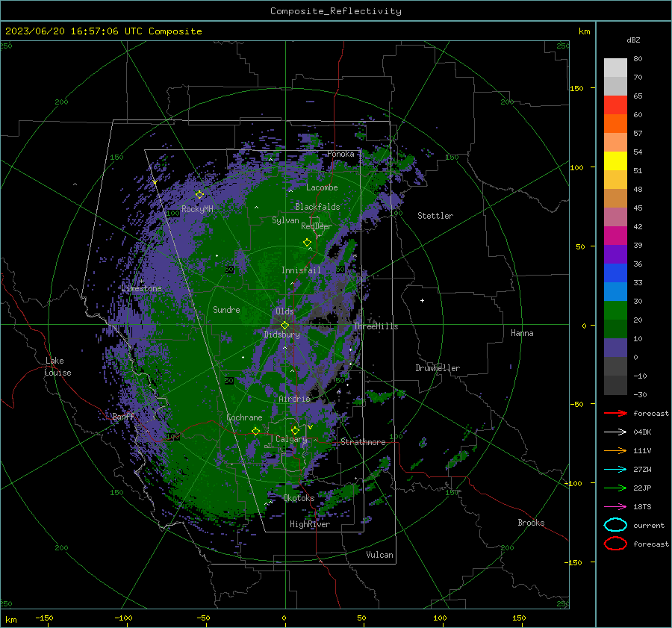Image resolution: width=672 pixels, height=628 pixels.
Task: Click the white 04DK arrow icon
Action: (615, 432)
